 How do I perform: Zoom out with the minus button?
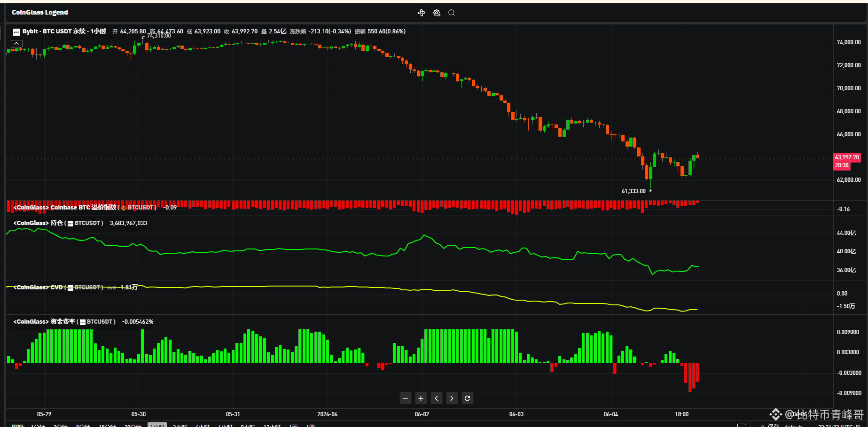coord(406,398)
